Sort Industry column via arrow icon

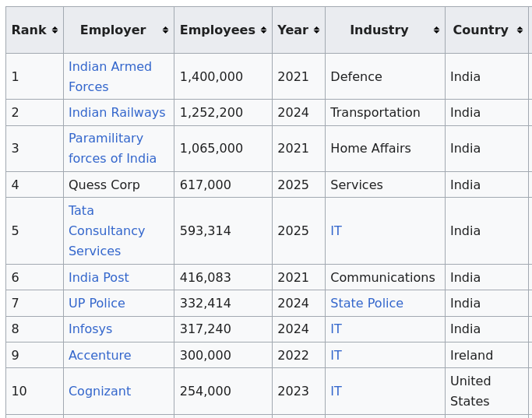[436, 30]
